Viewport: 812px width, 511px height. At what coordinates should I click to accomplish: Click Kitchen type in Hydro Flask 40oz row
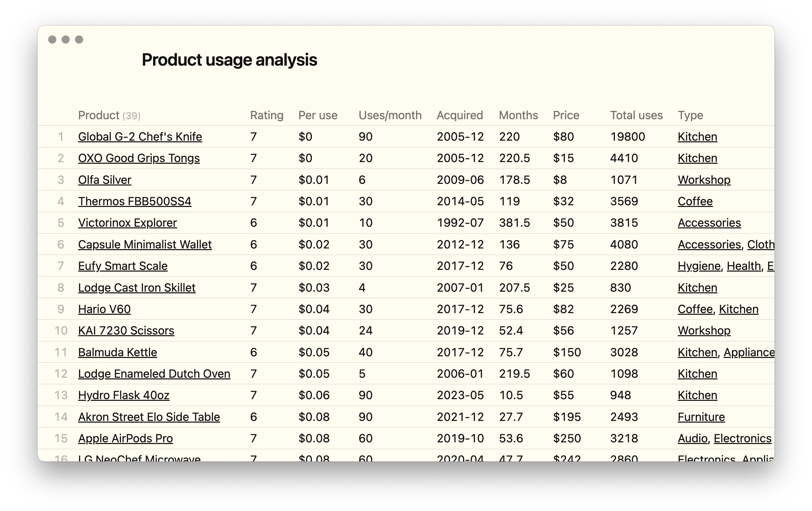coord(697,395)
